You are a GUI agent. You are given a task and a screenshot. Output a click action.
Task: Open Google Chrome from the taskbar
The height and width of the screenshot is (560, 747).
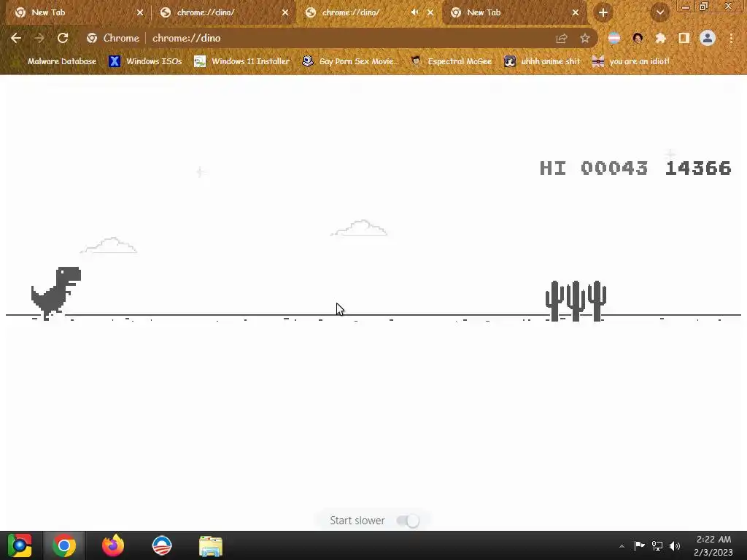pyautogui.click(x=64, y=545)
